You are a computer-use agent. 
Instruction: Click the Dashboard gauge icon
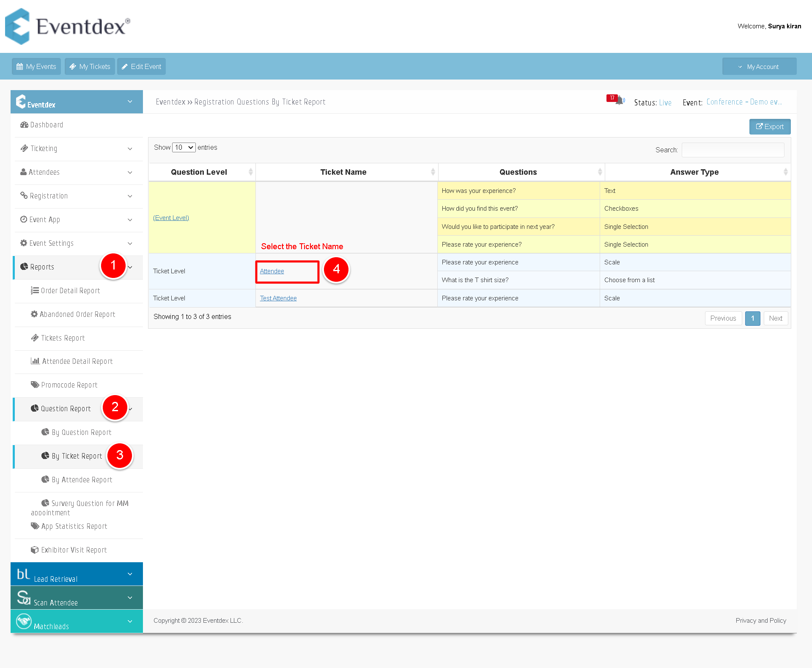[x=24, y=125]
